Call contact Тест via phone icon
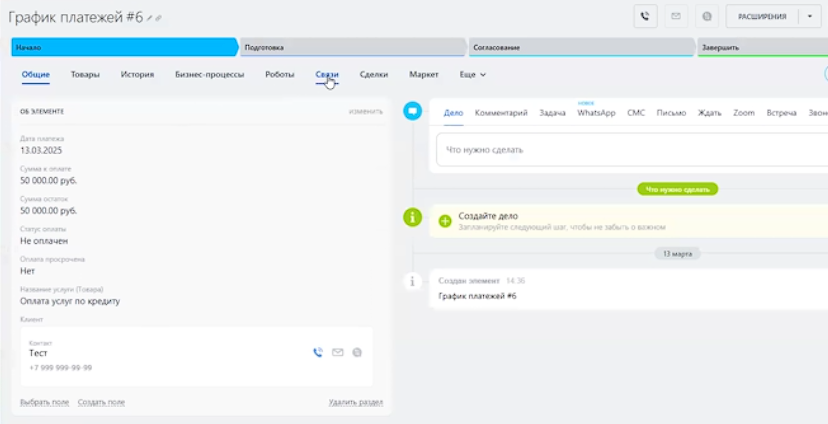 point(318,352)
